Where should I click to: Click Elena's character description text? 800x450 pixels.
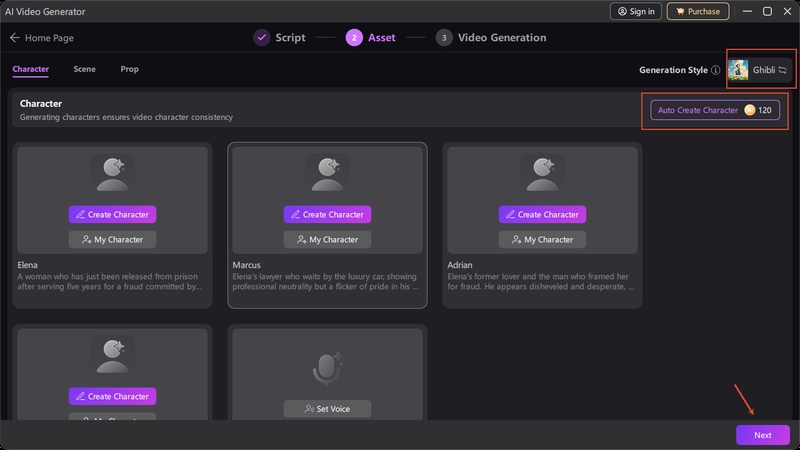108,282
